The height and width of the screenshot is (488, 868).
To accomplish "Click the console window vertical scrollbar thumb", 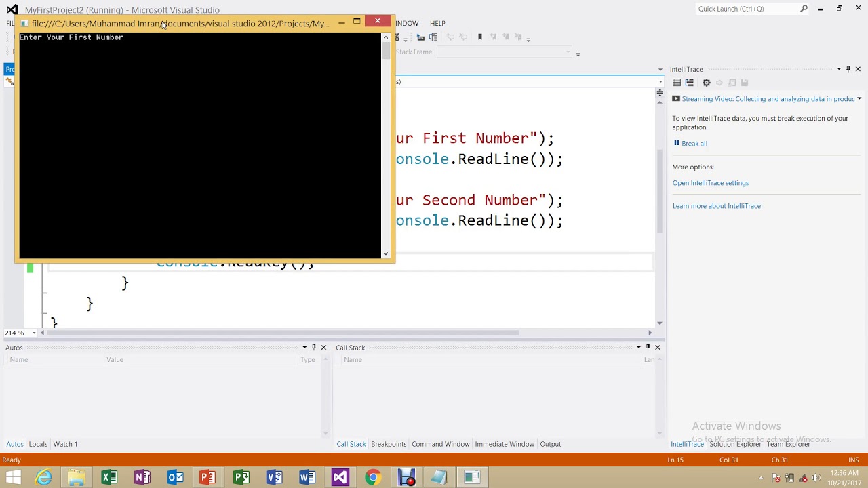I will point(386,51).
